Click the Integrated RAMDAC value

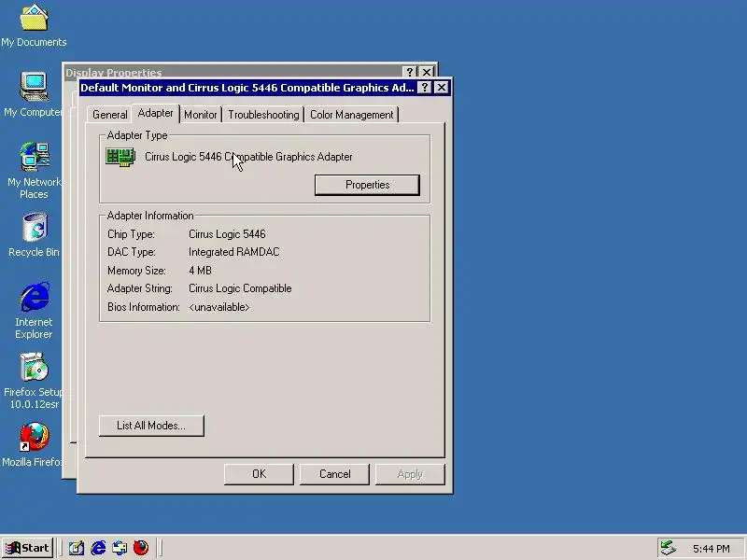click(x=234, y=252)
